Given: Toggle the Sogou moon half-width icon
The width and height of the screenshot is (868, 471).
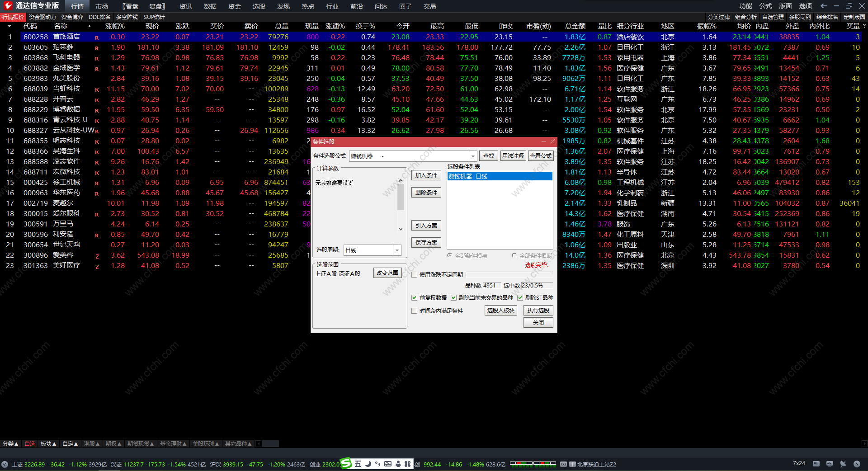Looking at the screenshot, I should click(x=368, y=464).
